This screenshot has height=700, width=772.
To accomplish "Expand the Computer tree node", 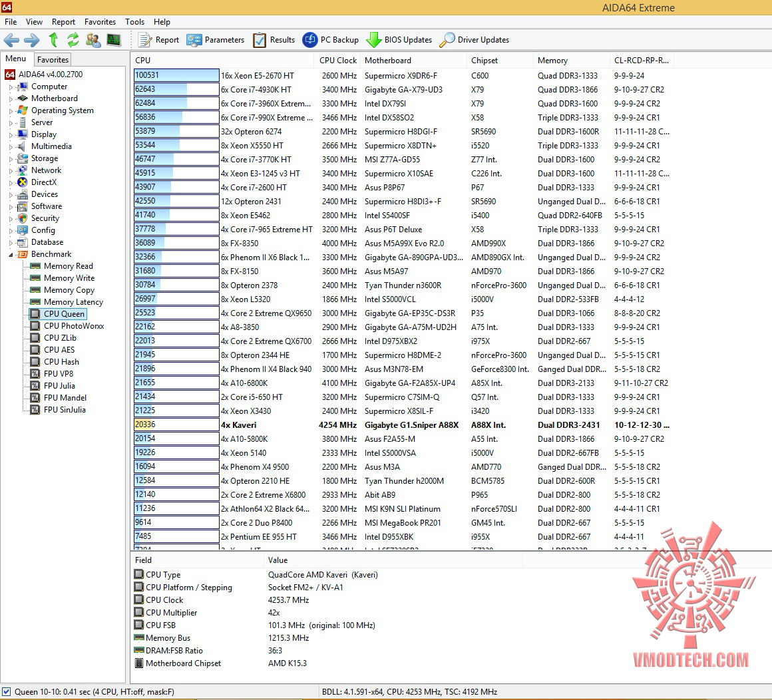I will [x=11, y=87].
